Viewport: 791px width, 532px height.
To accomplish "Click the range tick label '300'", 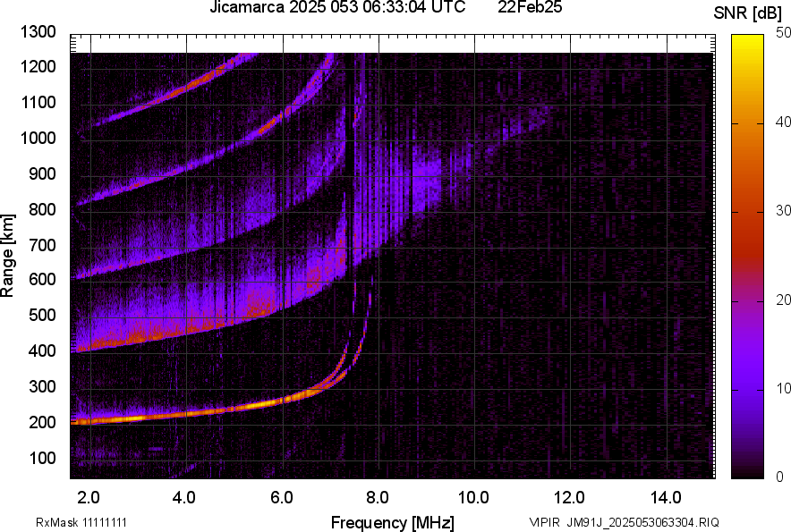I will 42,386.
